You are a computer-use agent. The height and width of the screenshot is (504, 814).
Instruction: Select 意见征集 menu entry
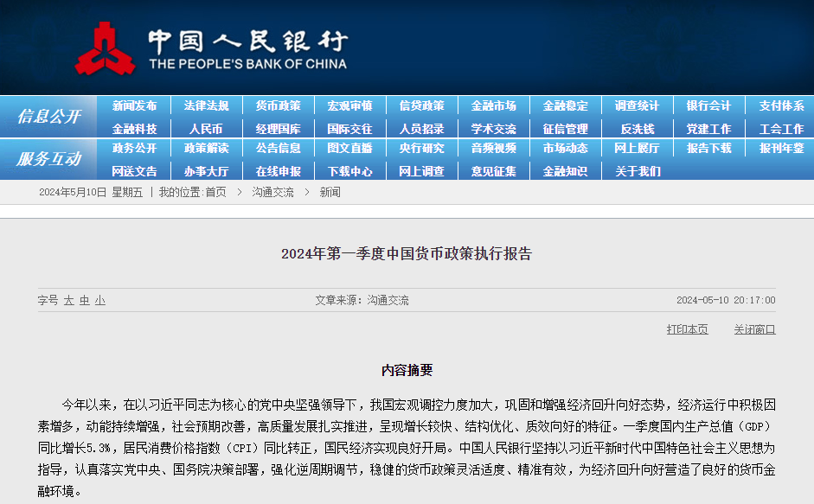[x=494, y=171]
